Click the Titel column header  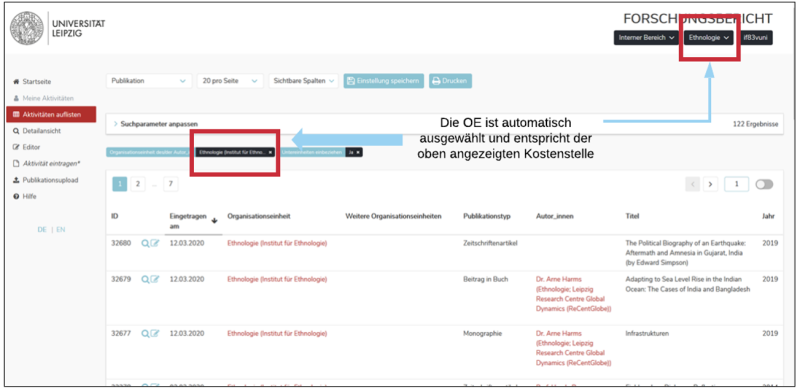632,216
